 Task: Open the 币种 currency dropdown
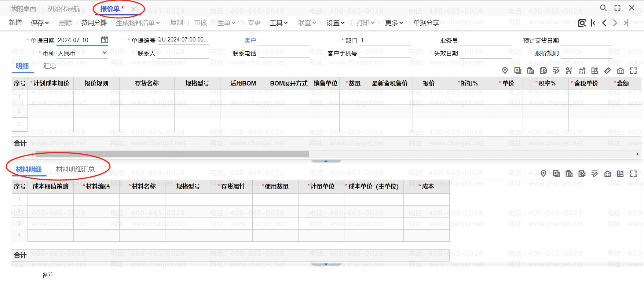pyautogui.click(x=105, y=53)
